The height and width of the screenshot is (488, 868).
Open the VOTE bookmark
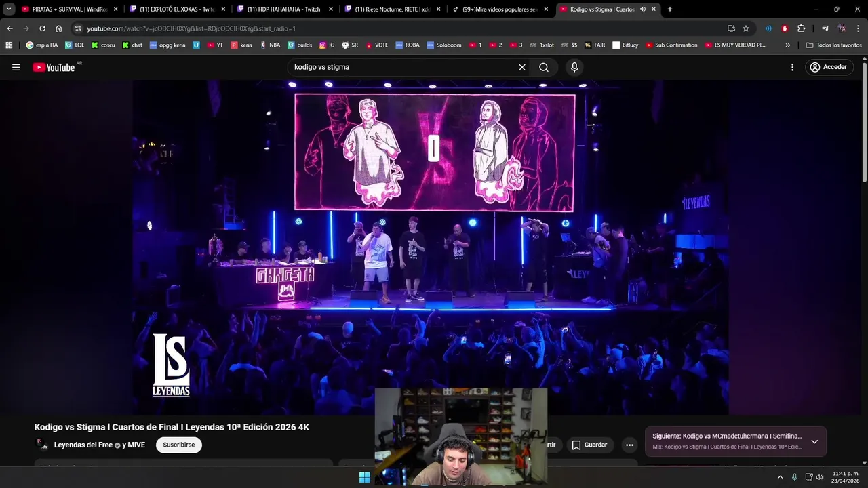[377, 45]
